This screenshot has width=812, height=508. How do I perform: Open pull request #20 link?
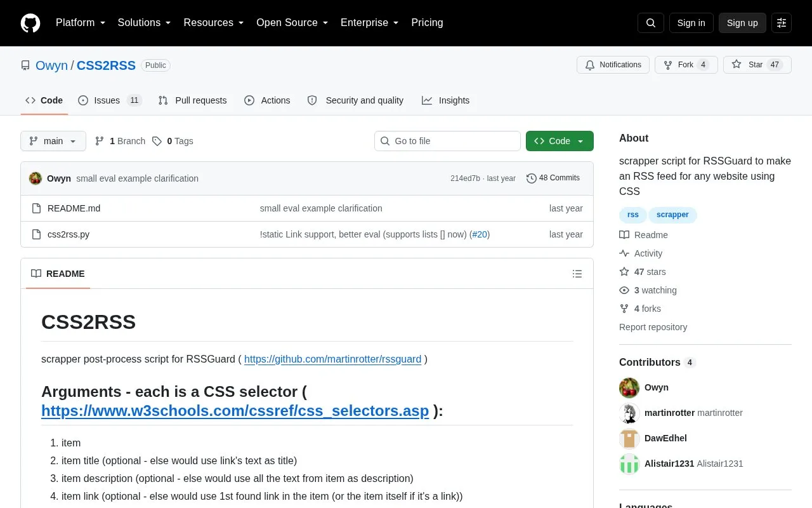480,234
